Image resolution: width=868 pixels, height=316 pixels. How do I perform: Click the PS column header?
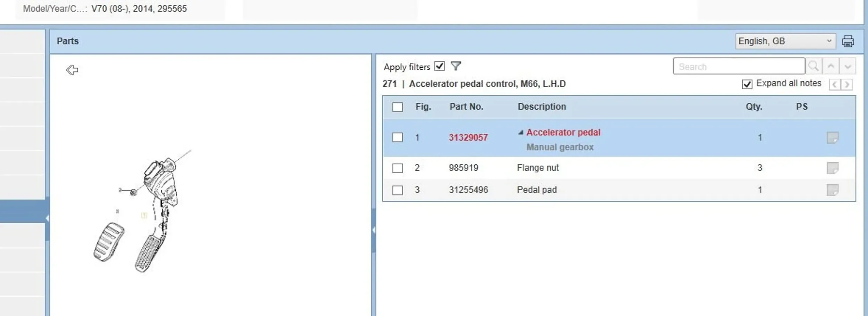pyautogui.click(x=802, y=107)
